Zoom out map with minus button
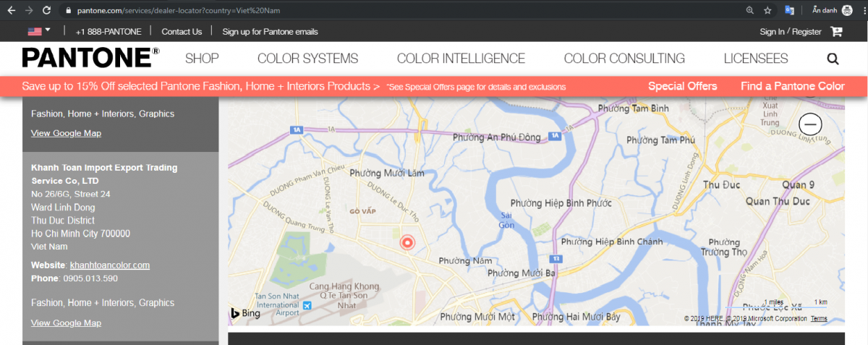The width and height of the screenshot is (868, 345). (810, 124)
